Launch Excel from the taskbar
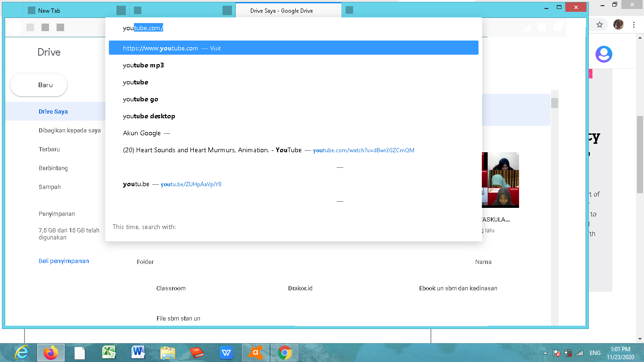Image resolution: width=644 pixels, height=362 pixels. pos(109,353)
